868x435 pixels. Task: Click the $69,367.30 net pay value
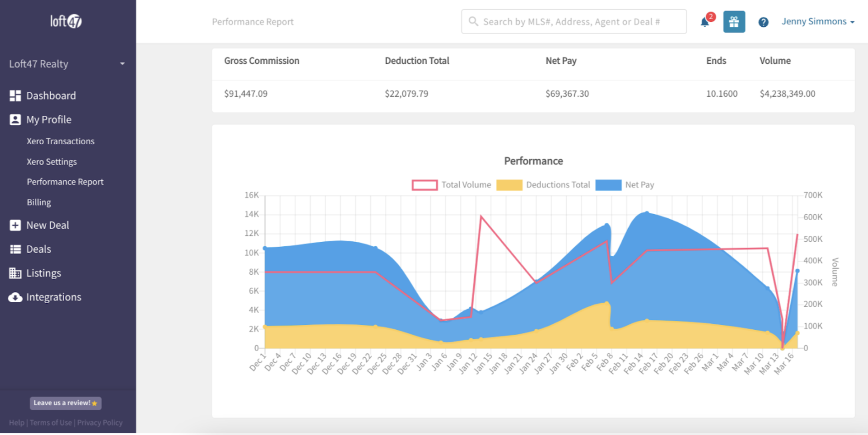567,94
